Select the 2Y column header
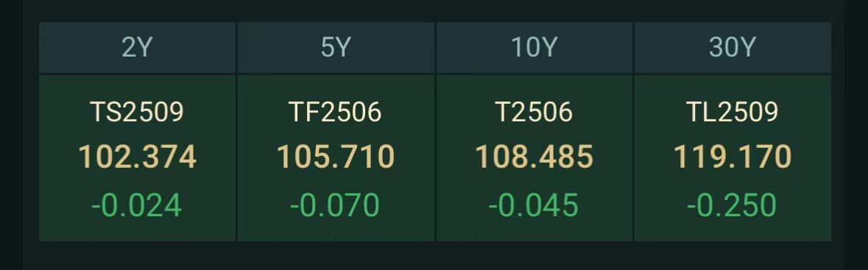 [137, 48]
